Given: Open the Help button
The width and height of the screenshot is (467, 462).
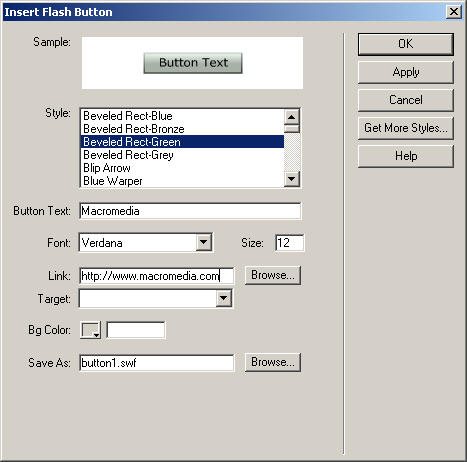Looking at the screenshot, I should click(406, 156).
